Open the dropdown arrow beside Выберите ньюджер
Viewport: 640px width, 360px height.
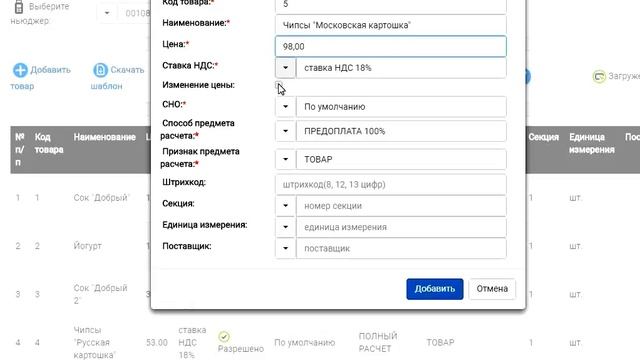pyautogui.click(x=107, y=13)
